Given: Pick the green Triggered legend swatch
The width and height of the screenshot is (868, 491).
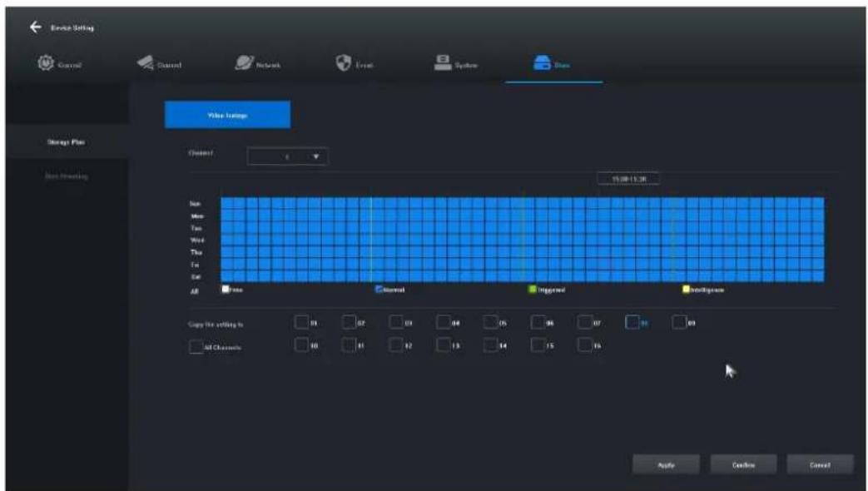Looking at the screenshot, I should click(533, 289).
